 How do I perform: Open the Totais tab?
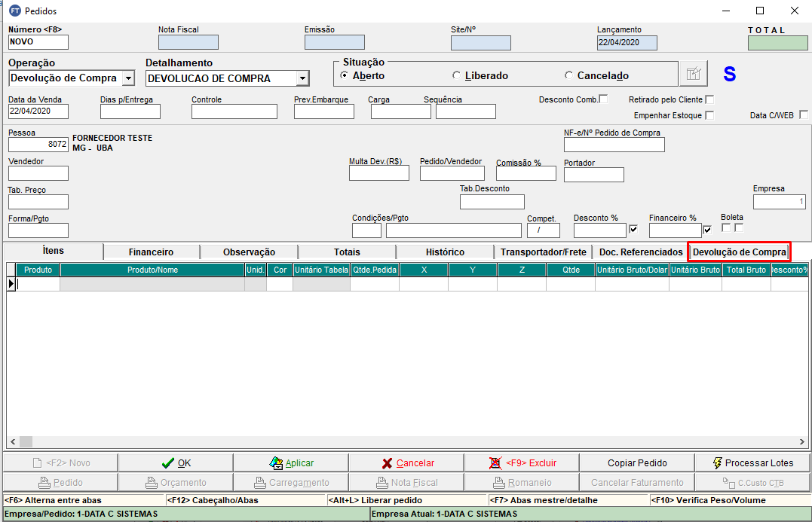click(x=347, y=252)
